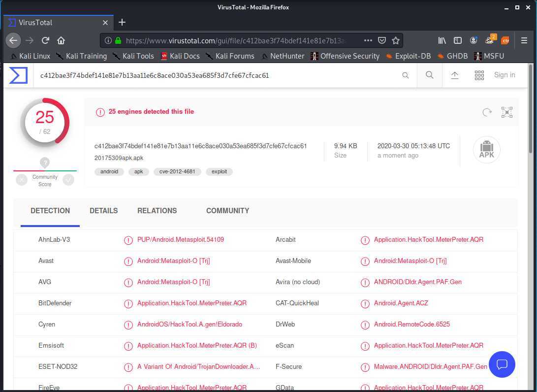The image size is (537, 392).
Task: Close the VirusTotal browser tab
Action: tap(105, 23)
